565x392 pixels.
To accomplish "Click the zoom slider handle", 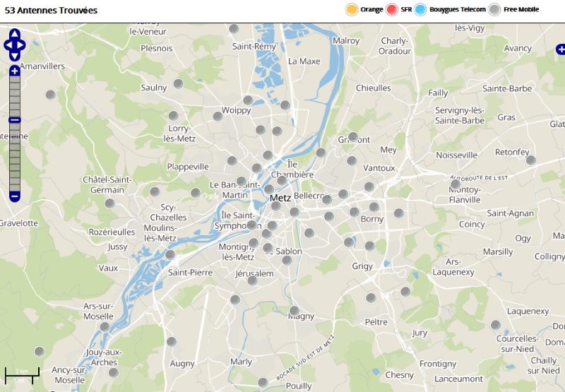I will [14, 120].
